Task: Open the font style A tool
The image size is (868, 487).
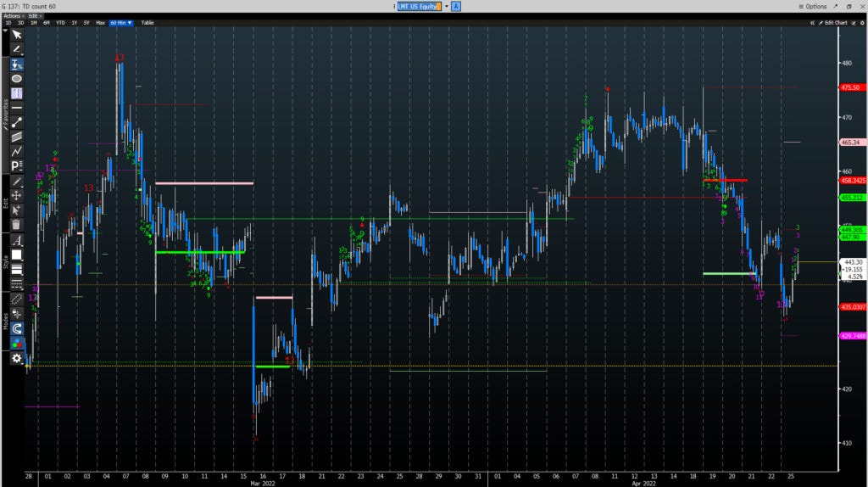Action: coord(17,240)
